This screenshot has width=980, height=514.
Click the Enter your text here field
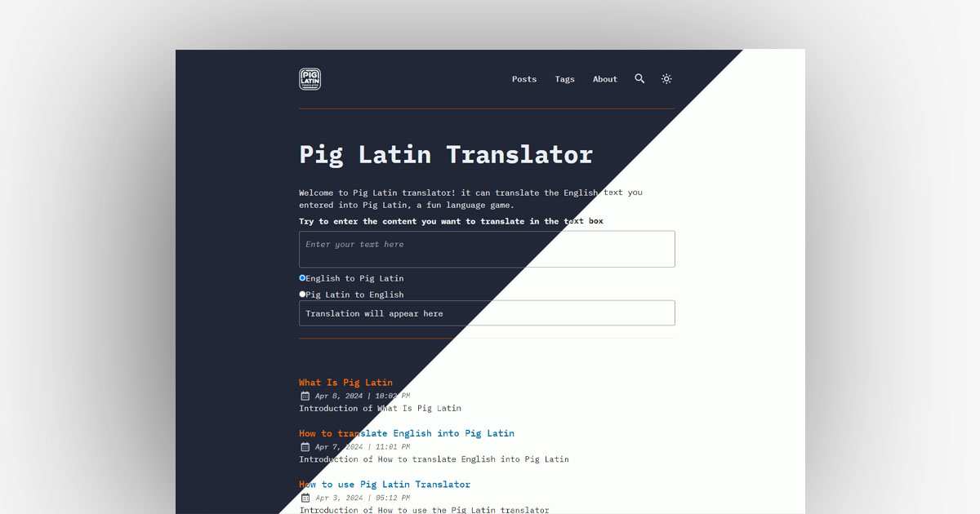pos(487,249)
